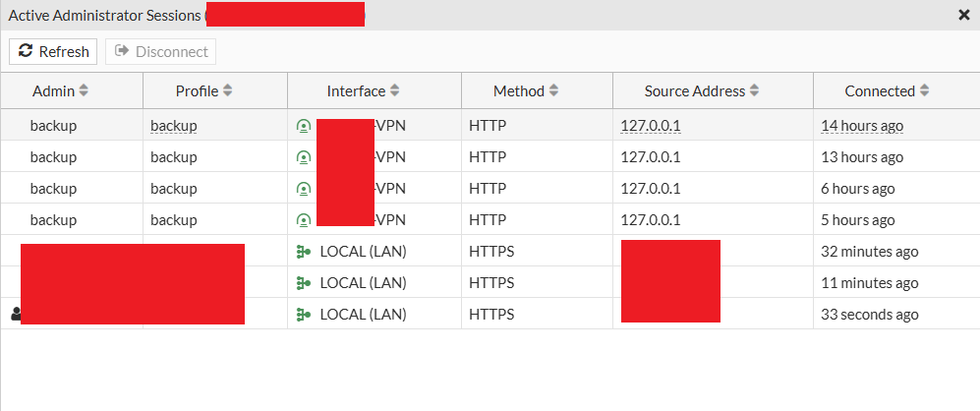Select the session connected 13 hours ago

[862, 157]
